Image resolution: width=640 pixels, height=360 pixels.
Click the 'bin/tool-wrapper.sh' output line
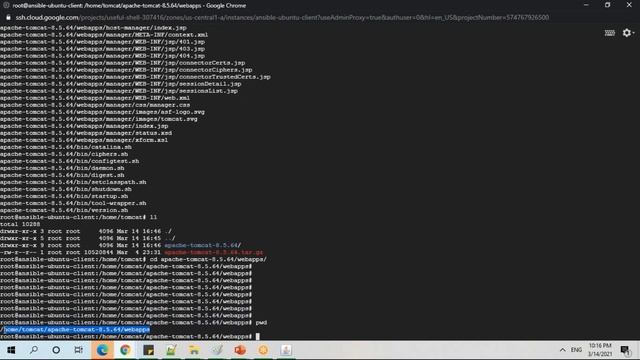pyautogui.click(x=73, y=203)
